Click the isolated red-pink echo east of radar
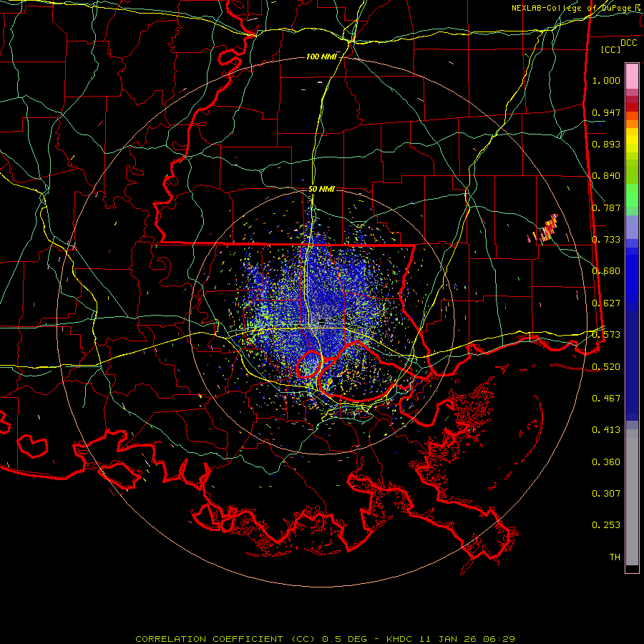 click(549, 228)
